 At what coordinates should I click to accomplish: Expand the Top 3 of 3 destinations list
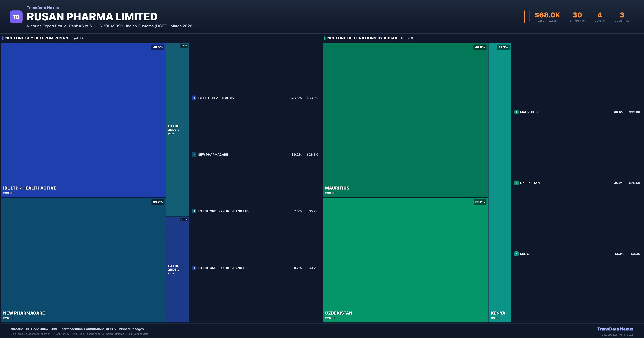coord(406,38)
